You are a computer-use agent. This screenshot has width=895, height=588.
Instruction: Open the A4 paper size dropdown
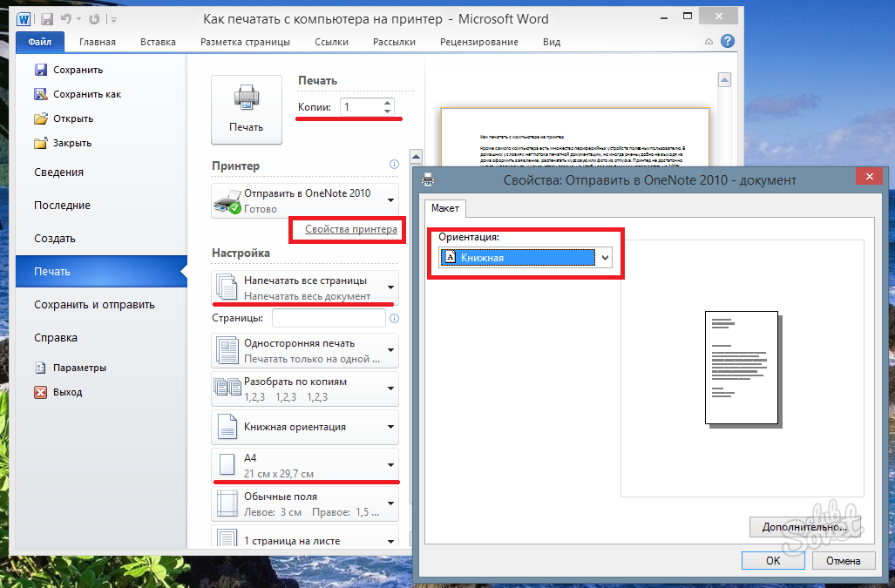(305, 465)
